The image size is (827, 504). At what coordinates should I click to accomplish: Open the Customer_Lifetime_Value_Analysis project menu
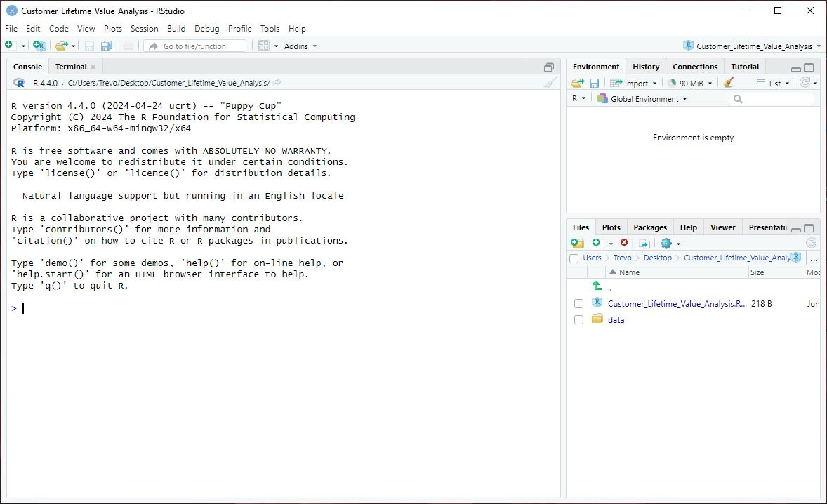[752, 46]
